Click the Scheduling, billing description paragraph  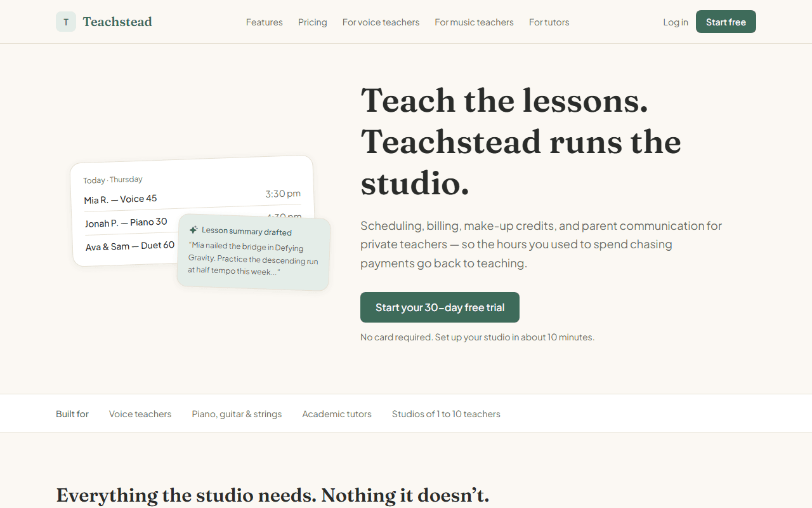coord(541,244)
